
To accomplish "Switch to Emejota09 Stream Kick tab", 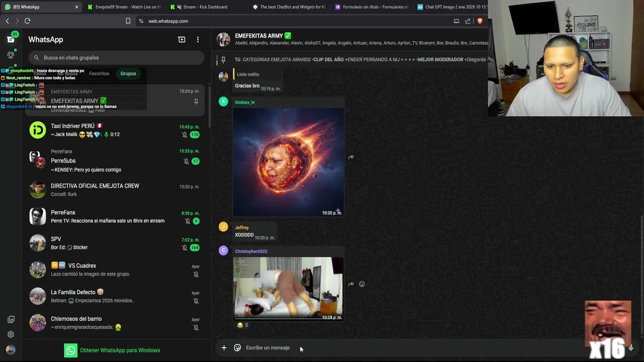I will [x=124, y=7].
